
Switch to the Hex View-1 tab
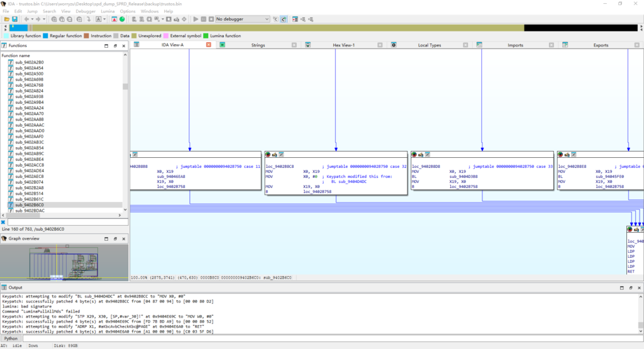(x=344, y=45)
